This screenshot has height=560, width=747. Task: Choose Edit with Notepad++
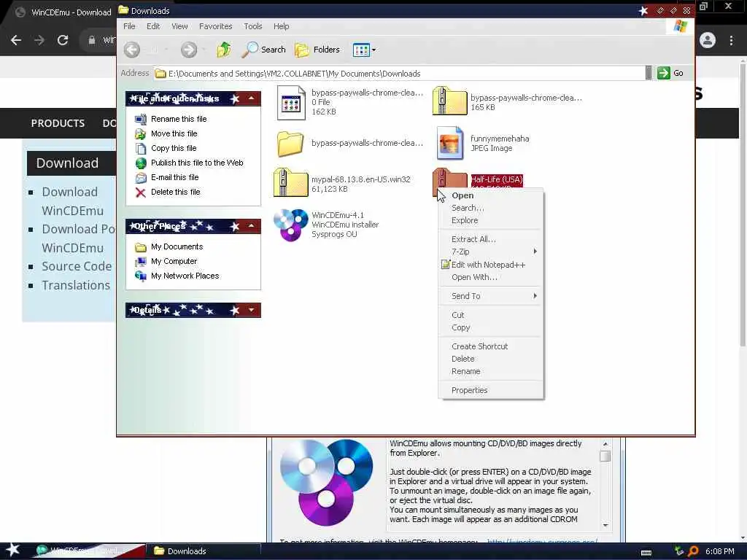point(491,265)
